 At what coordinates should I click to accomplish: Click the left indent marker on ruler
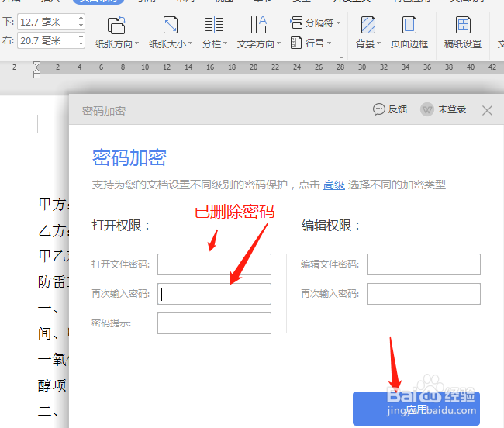pos(36,74)
